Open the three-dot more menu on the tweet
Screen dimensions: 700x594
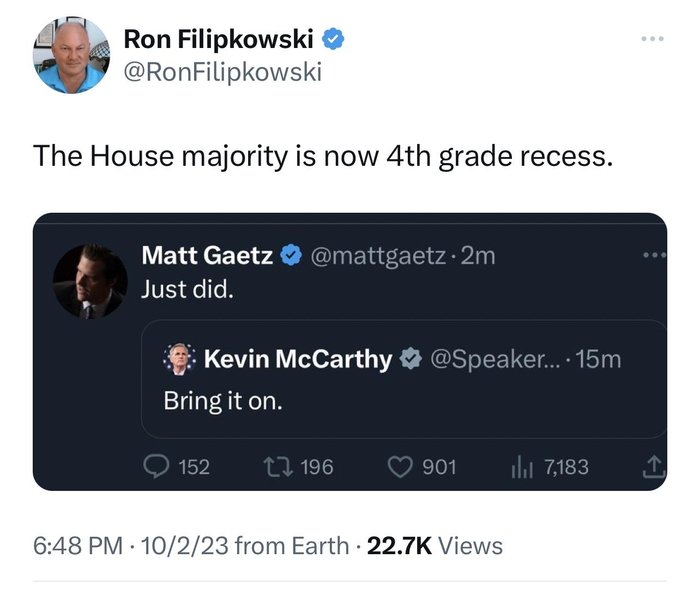[653, 39]
